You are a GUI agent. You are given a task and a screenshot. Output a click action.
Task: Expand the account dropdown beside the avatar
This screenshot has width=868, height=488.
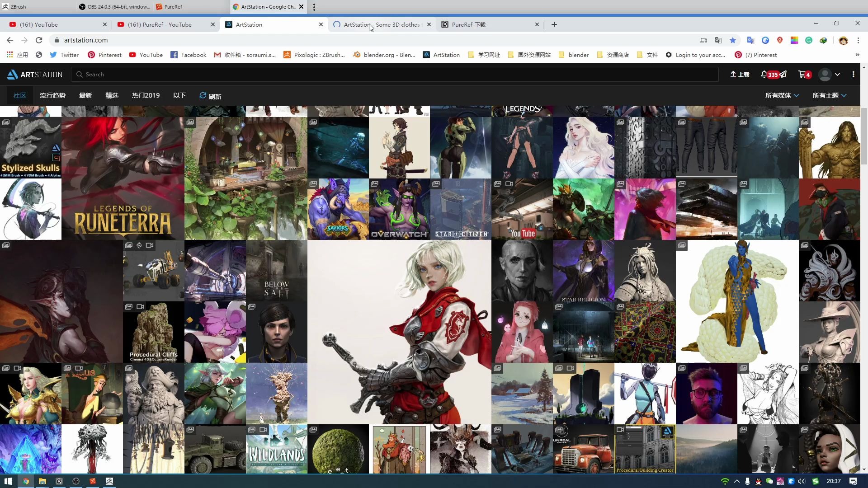coord(837,74)
